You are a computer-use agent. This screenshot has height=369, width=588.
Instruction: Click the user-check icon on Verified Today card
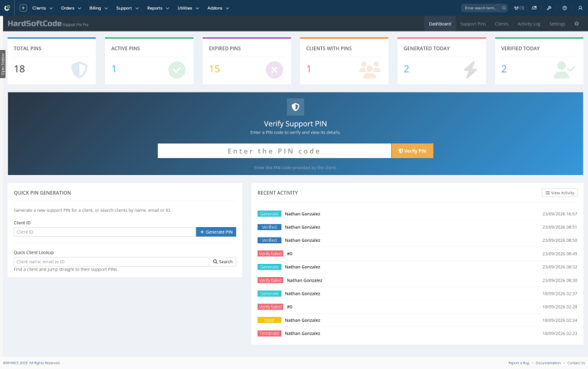564,70
